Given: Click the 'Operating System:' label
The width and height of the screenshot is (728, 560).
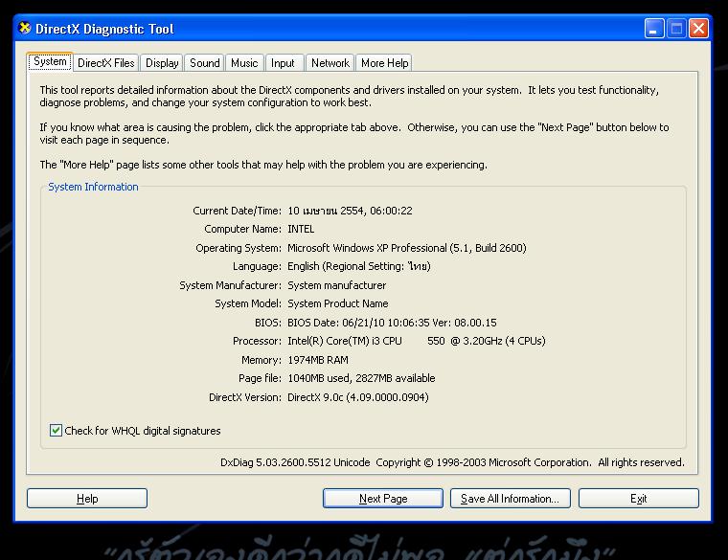Looking at the screenshot, I should point(239,248).
